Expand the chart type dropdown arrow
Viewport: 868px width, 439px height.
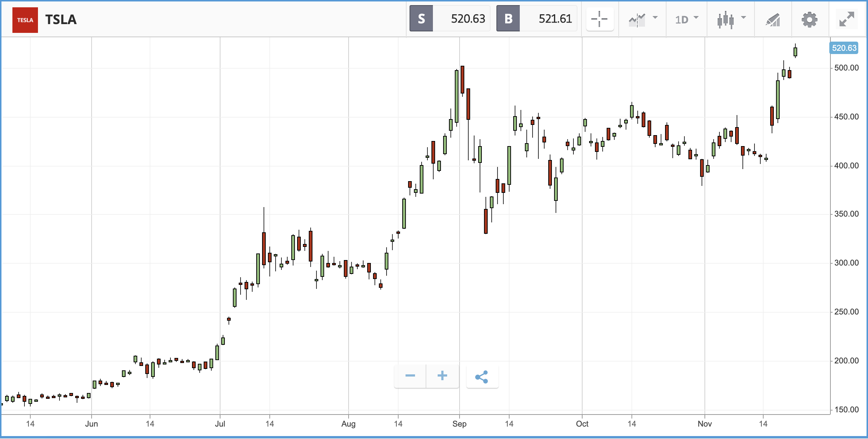coord(744,18)
